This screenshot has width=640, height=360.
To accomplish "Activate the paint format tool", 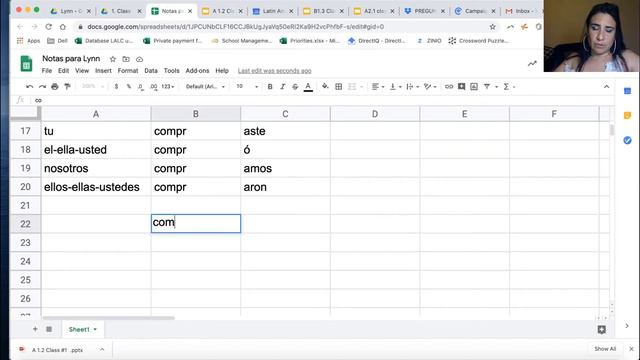I will pos(67,87).
